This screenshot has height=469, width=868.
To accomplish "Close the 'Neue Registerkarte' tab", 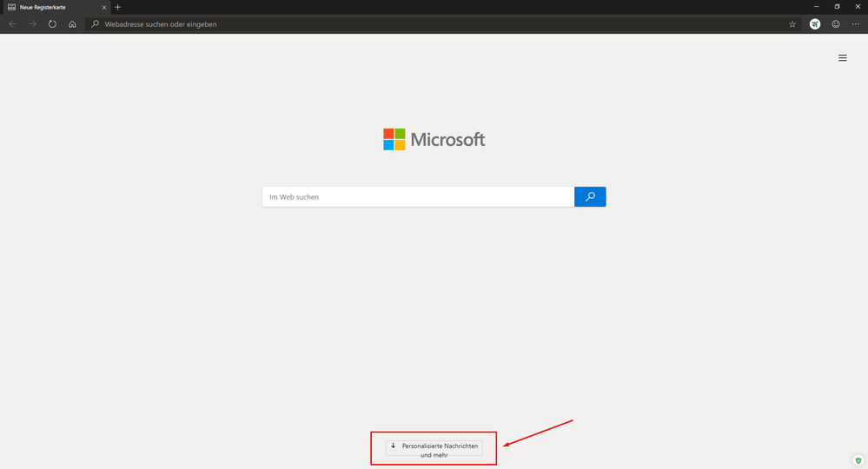I will [104, 7].
